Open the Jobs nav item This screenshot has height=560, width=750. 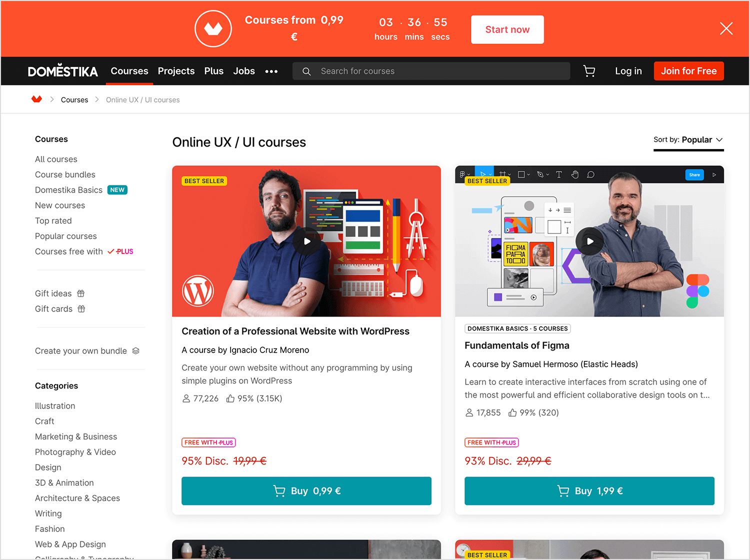244,71
